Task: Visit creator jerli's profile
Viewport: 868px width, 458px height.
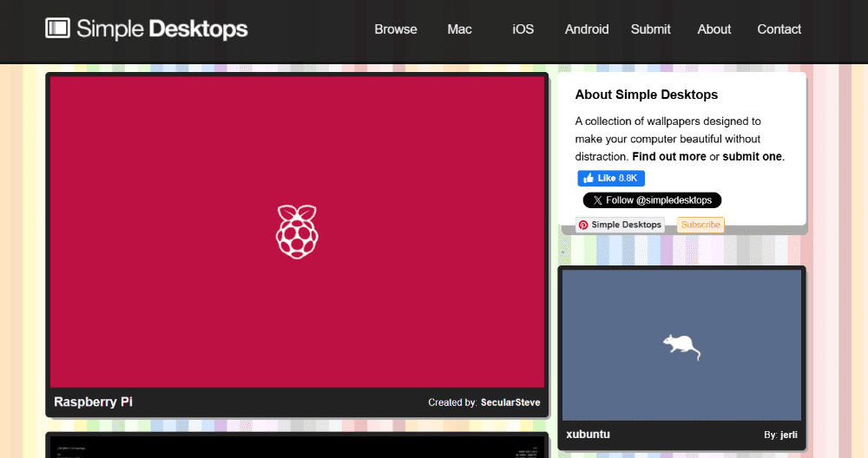Action: click(789, 435)
